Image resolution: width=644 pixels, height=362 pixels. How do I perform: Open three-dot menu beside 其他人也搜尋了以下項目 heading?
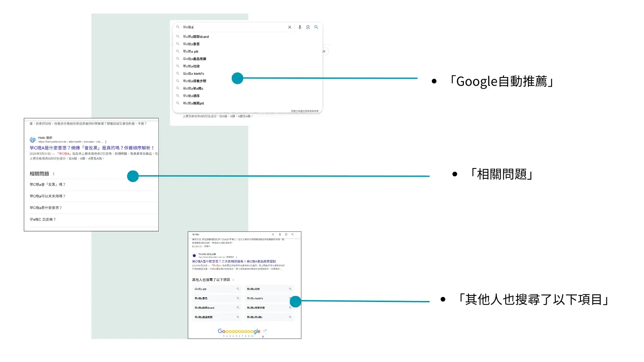pos(233,280)
